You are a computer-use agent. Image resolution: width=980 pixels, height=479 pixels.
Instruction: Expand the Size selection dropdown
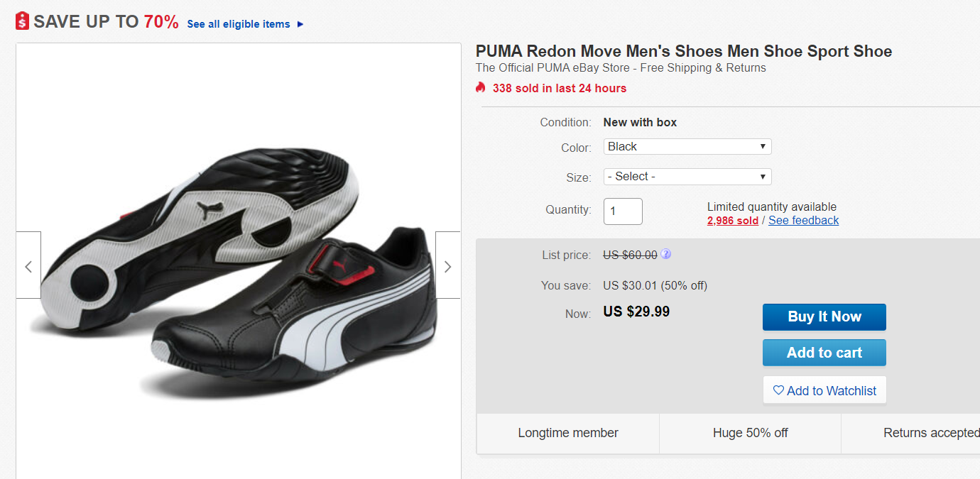coord(687,177)
